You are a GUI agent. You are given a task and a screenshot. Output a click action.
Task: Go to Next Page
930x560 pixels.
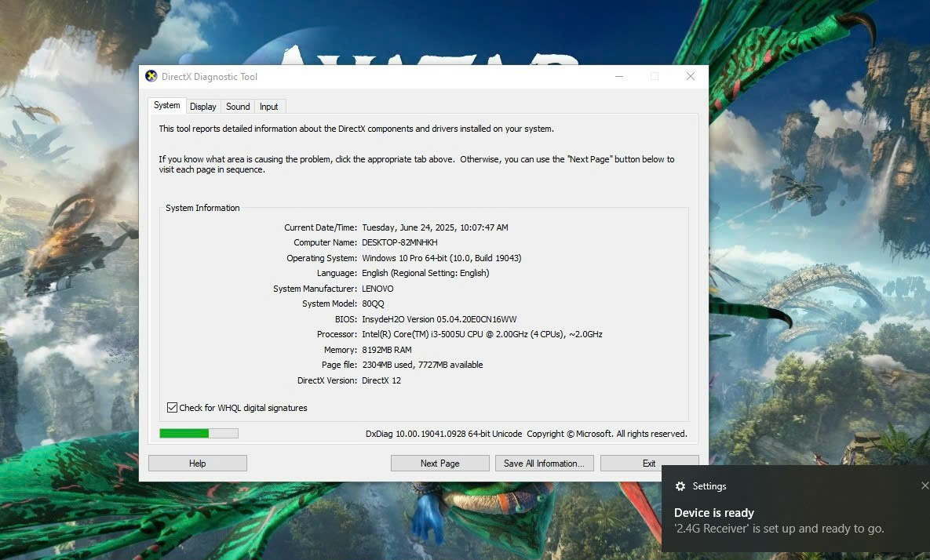click(440, 463)
